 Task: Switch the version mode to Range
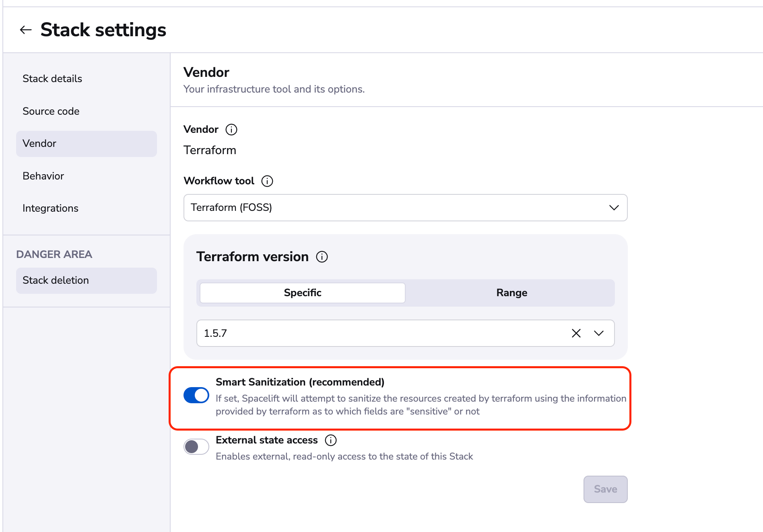pyautogui.click(x=511, y=293)
